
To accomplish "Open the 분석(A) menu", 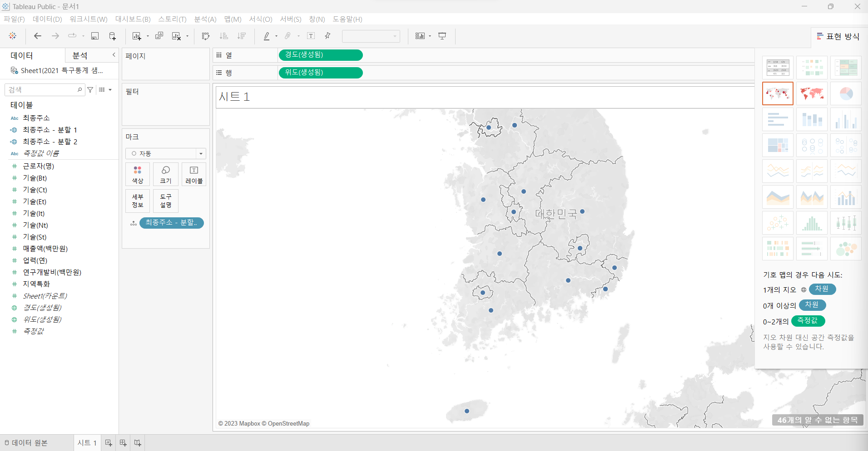I will 205,19.
